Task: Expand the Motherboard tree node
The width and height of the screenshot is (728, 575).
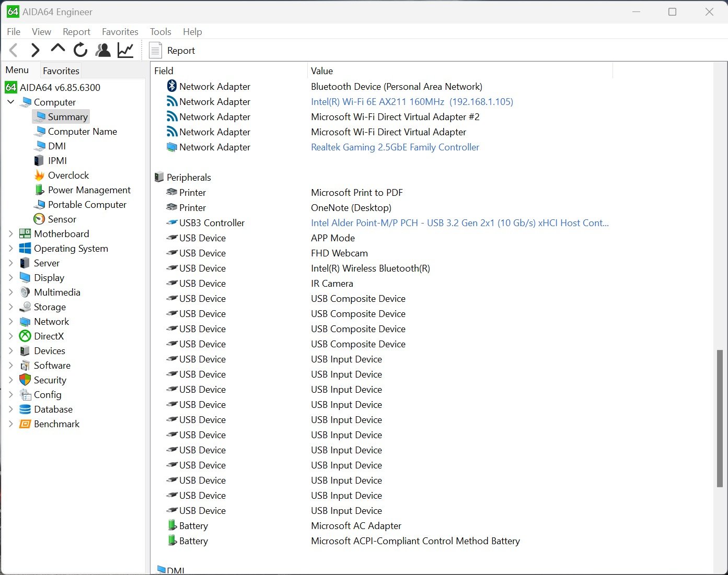Action: point(10,234)
